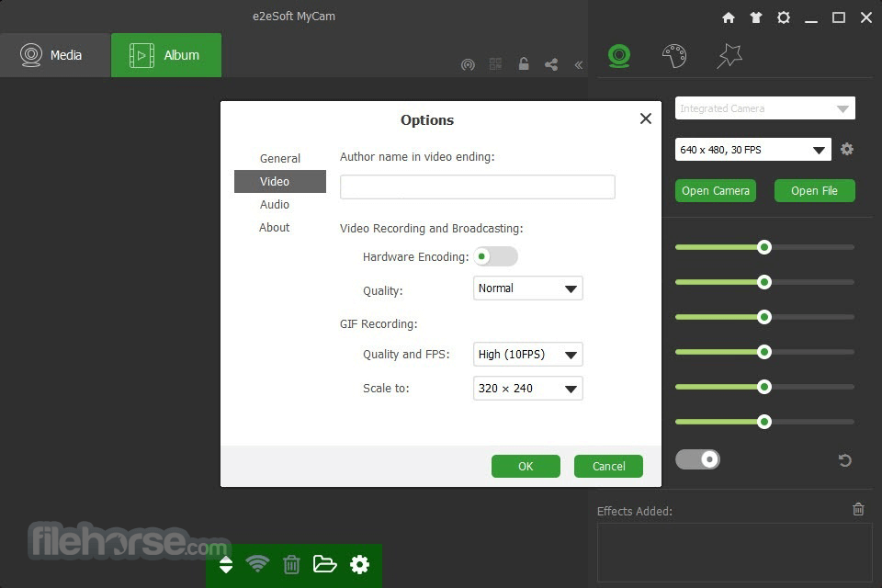Click the share icon in toolbar

click(x=551, y=64)
